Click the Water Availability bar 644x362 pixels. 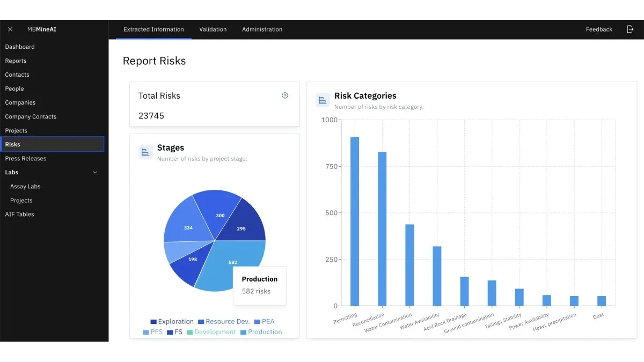[437, 276]
